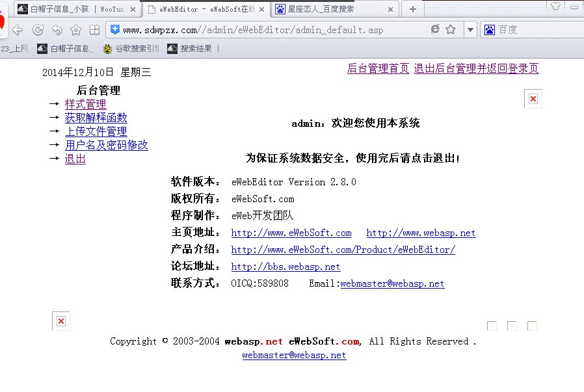Click 退出后台管理并返回登录页 link
The width and height of the screenshot is (584, 392).
[x=476, y=68]
